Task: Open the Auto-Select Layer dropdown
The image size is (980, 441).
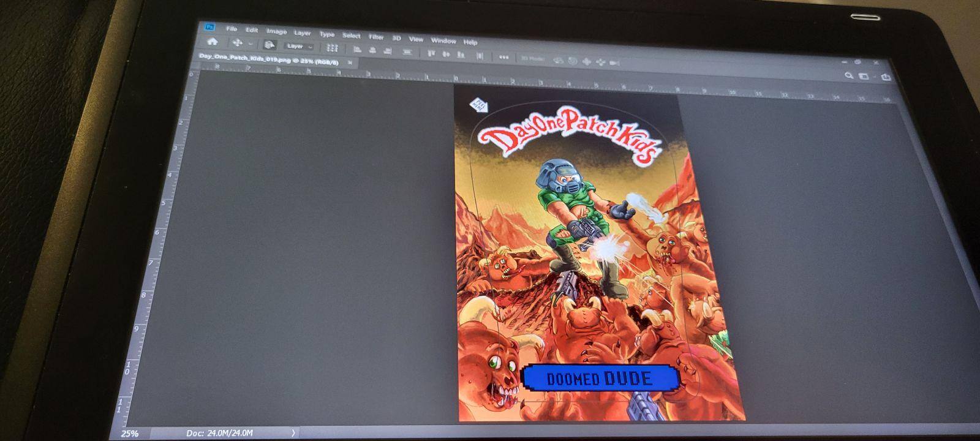Action: 300,47
